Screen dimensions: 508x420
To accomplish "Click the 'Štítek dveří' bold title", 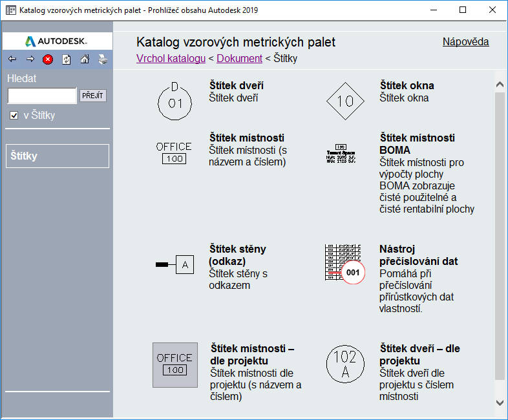I will [237, 85].
